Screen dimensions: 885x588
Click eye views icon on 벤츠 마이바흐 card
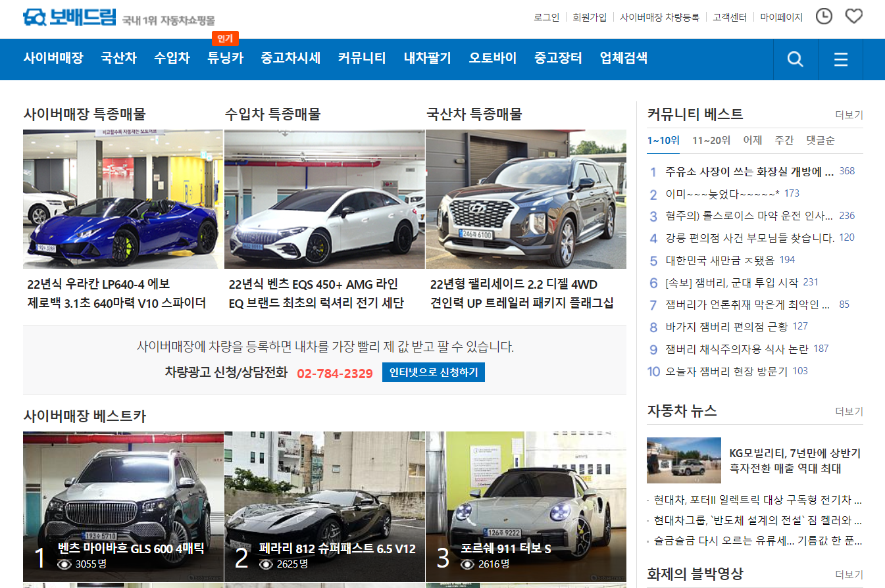tap(64, 564)
